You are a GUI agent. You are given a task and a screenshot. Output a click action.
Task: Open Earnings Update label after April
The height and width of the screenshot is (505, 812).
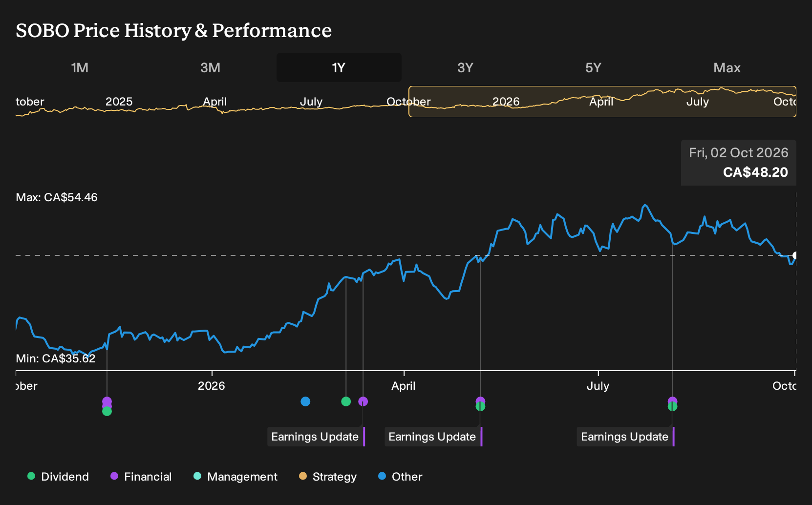coord(433,437)
